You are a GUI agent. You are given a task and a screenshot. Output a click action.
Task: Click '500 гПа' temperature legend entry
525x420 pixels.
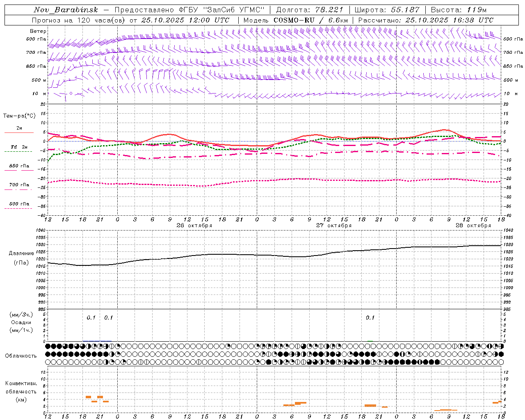click(19, 204)
